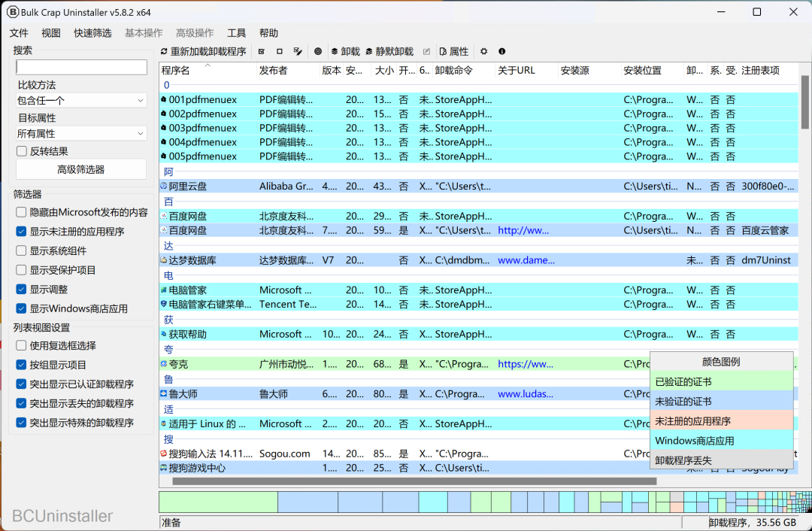Screen dimensions: 812x531
Task: Click inside the 搜索 input field
Action: point(80,67)
